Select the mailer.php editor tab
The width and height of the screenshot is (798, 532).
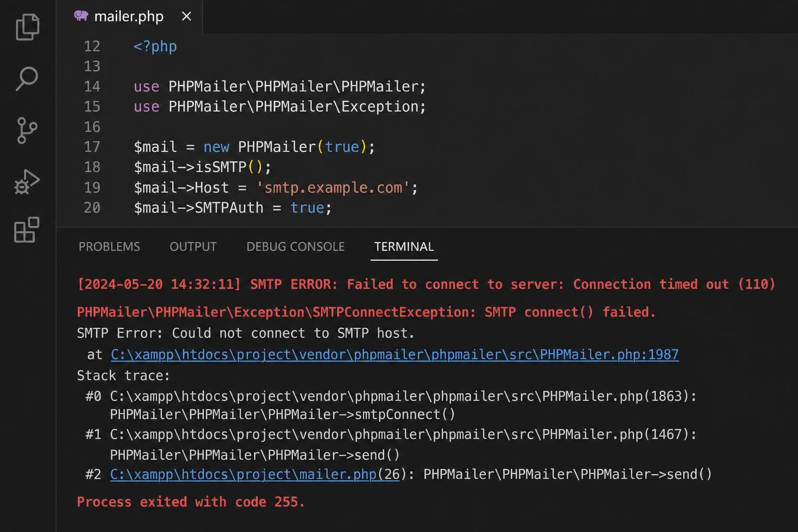pyautogui.click(x=129, y=17)
